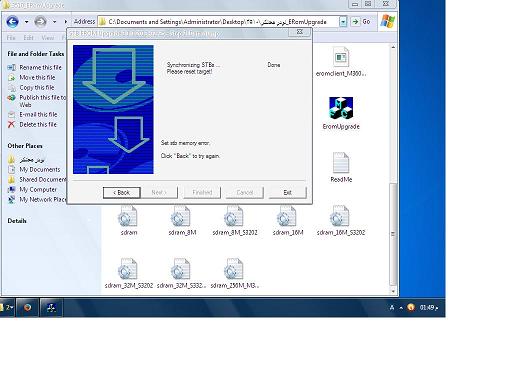
Task: Click the Back navigation arrow in Explorer
Action: (x=13, y=22)
